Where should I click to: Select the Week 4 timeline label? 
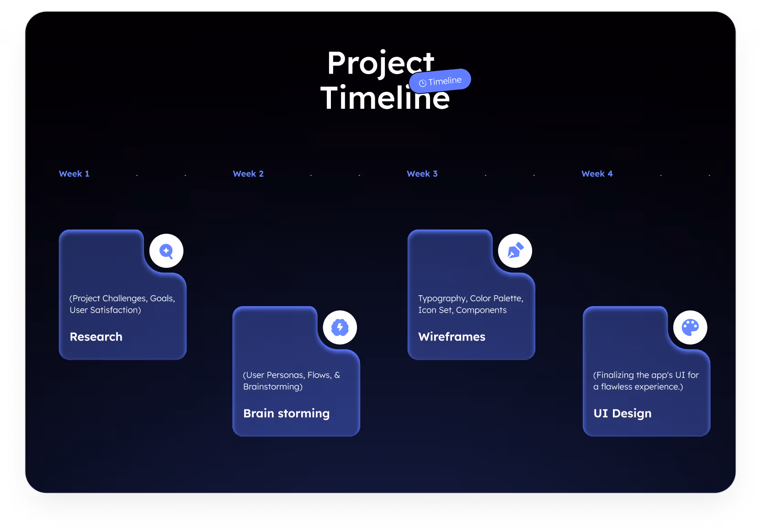pyautogui.click(x=597, y=174)
